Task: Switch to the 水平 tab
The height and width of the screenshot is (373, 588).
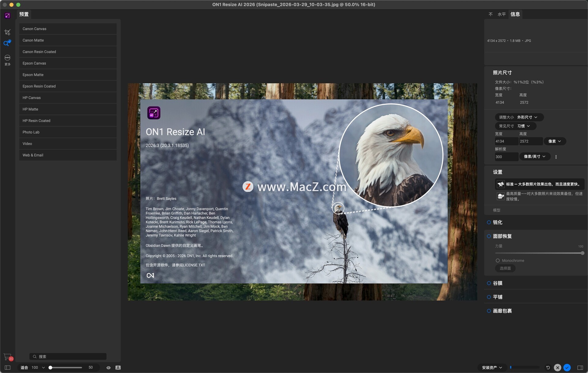Action: click(x=501, y=14)
